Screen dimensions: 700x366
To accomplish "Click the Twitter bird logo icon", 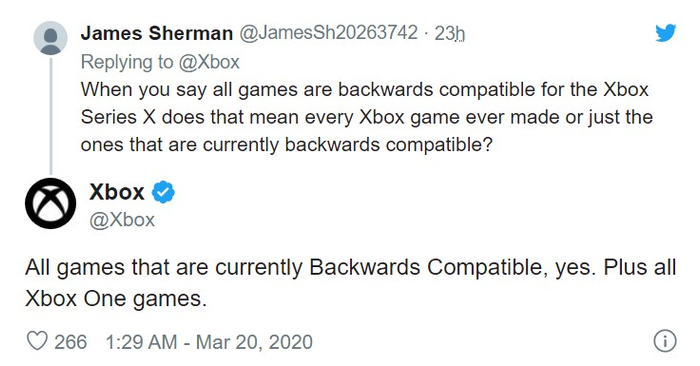I will [x=665, y=33].
